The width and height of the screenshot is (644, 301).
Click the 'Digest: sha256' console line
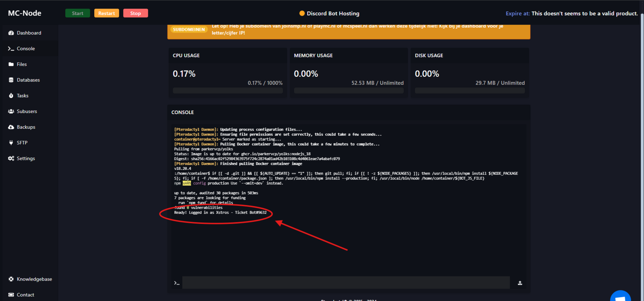pos(257,159)
